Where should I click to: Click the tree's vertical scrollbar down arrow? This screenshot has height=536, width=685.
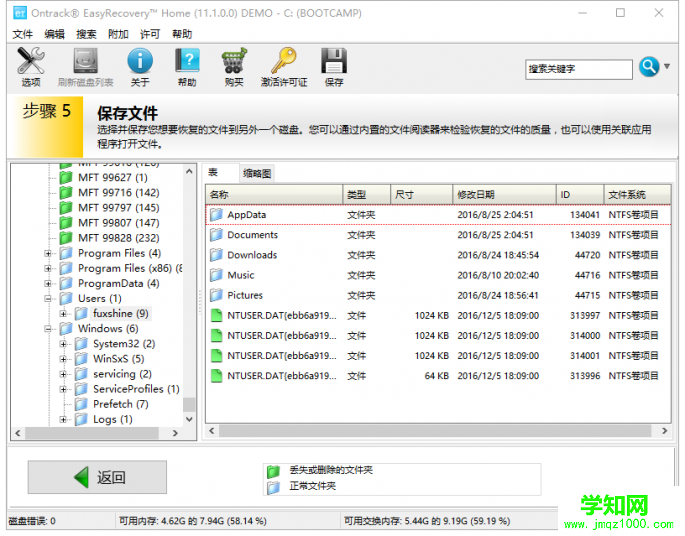[x=189, y=419]
